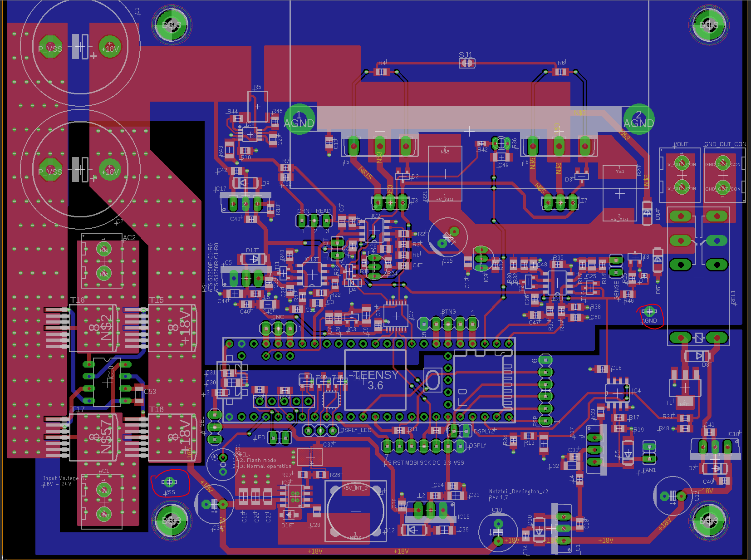Viewport: 751px width, 560px height.
Task: Click the Netzteil_Darlington_v2 board title
Action: (519, 491)
